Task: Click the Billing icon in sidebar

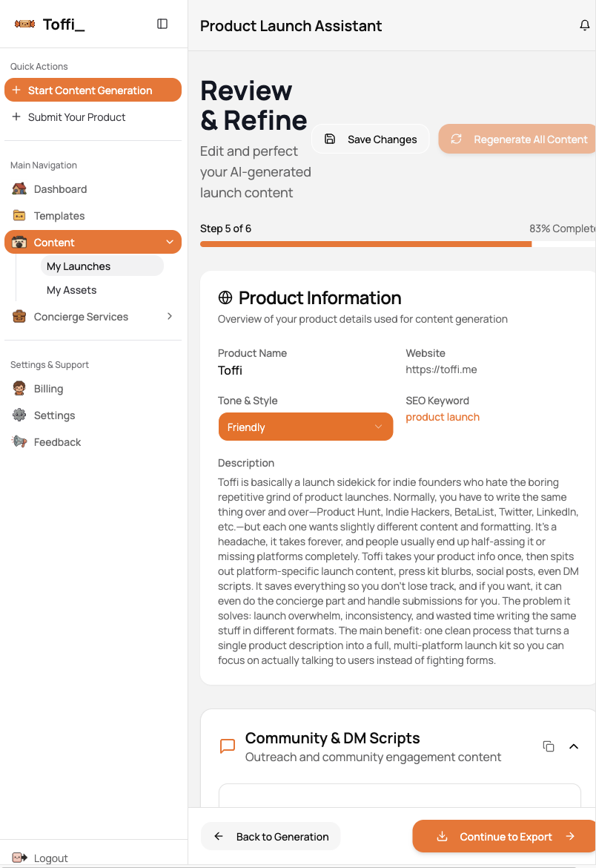Action: [19, 389]
